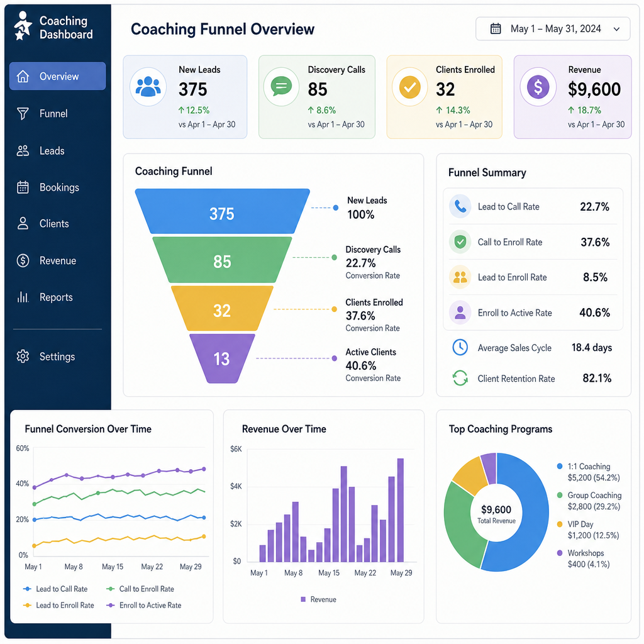Toggle Workshops legend entry
This screenshot has height=644, width=644.
point(583,558)
